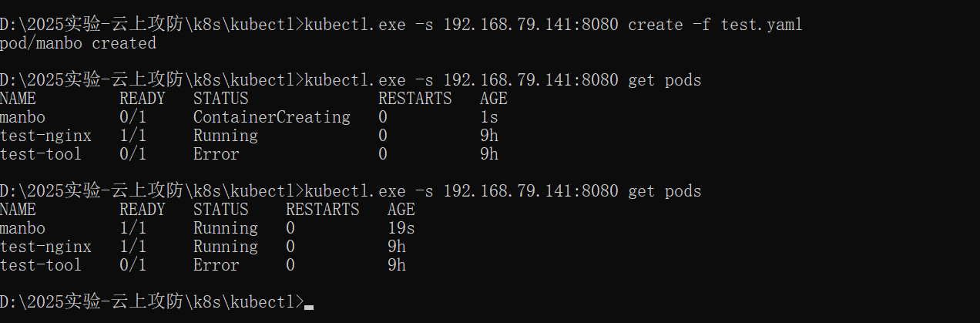980x323 pixels.
Task: Click "pods" in the last executed get command
Action: pos(683,191)
